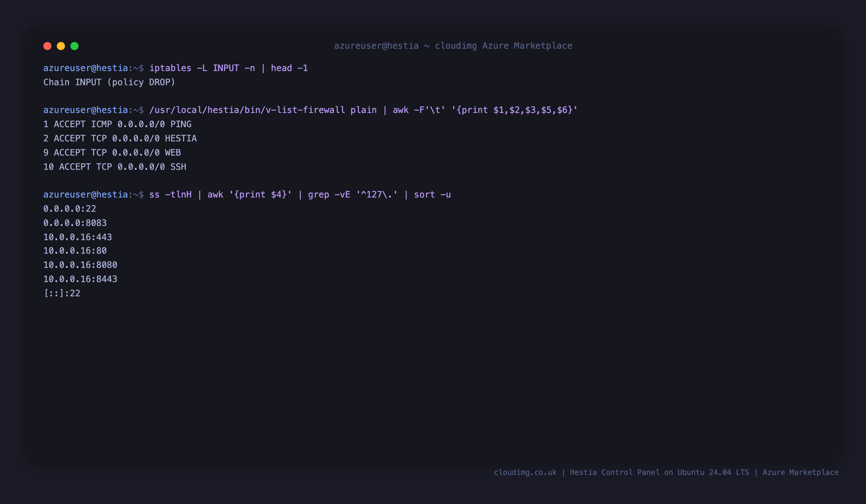Click the ACCEPT TCP HESTIA rule line
Viewport: 866px width, 504px height.
[x=120, y=138]
